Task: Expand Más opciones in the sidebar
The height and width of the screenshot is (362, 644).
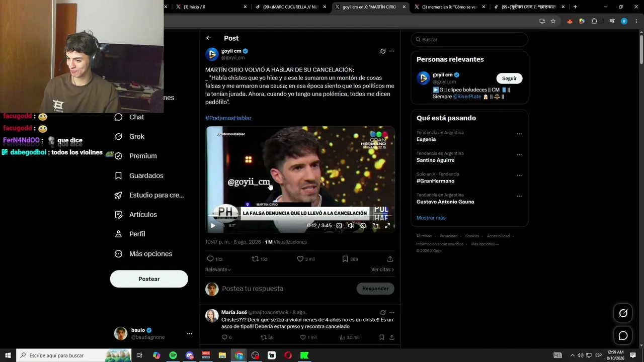Action: 143,254
